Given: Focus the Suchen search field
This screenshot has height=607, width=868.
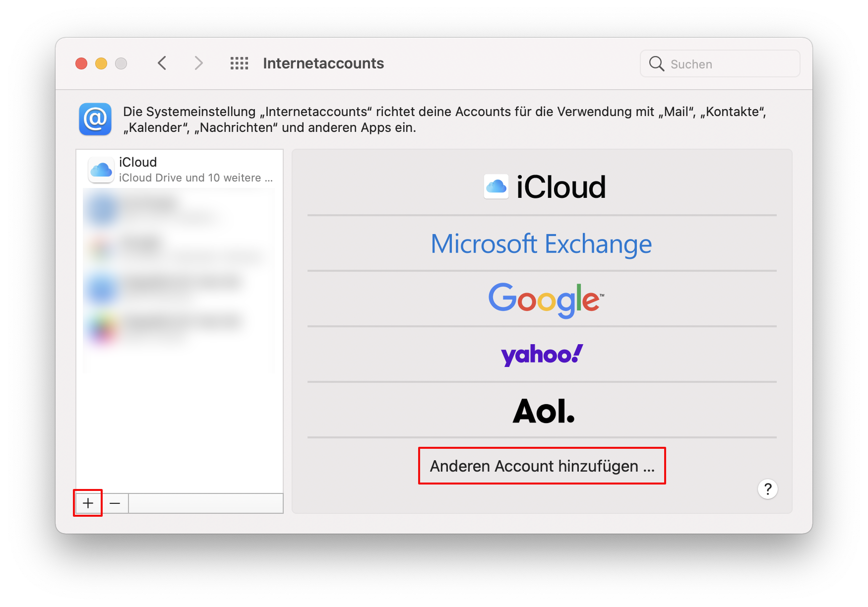Looking at the screenshot, I should pyautogui.click(x=720, y=63).
